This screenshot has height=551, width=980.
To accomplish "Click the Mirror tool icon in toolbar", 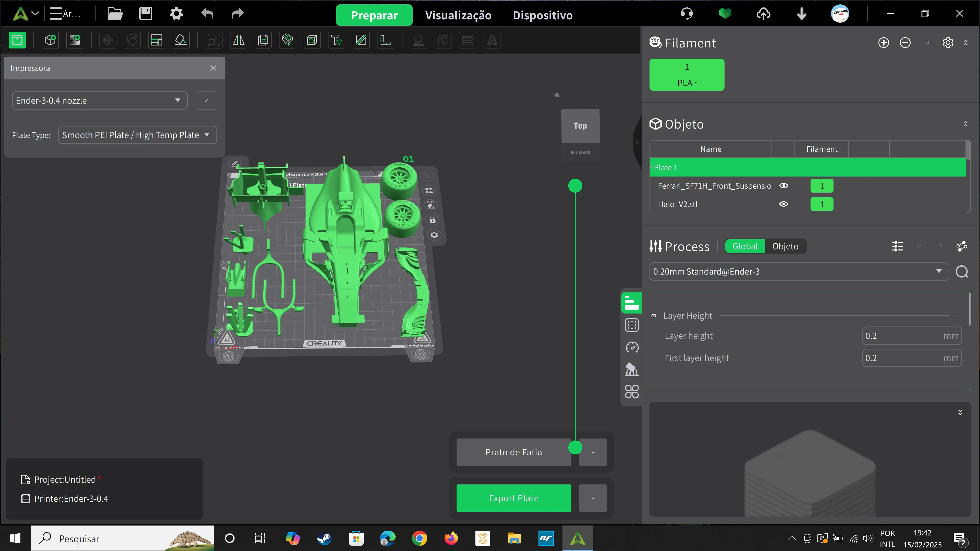I will click(239, 40).
